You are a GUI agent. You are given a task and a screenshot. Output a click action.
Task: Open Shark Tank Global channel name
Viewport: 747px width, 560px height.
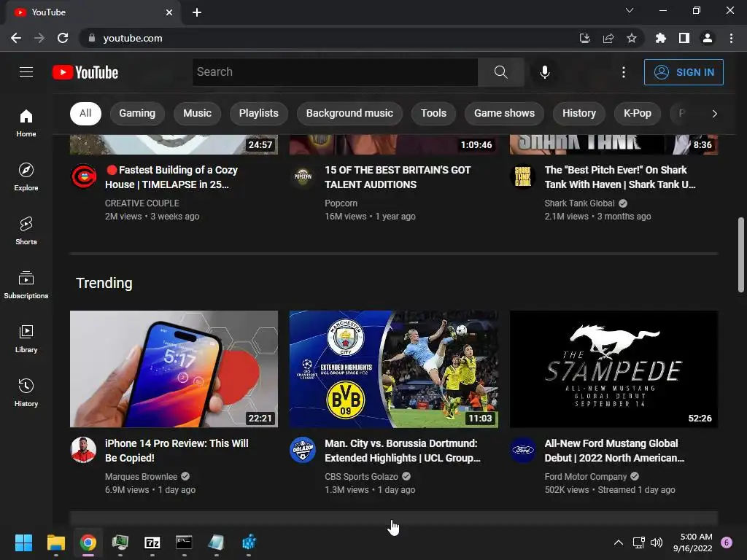point(579,203)
